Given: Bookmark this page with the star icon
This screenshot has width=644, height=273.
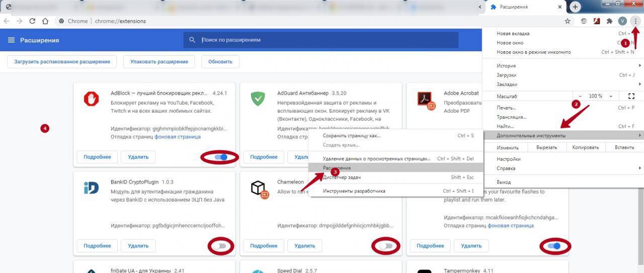Looking at the screenshot, I should 568,21.
